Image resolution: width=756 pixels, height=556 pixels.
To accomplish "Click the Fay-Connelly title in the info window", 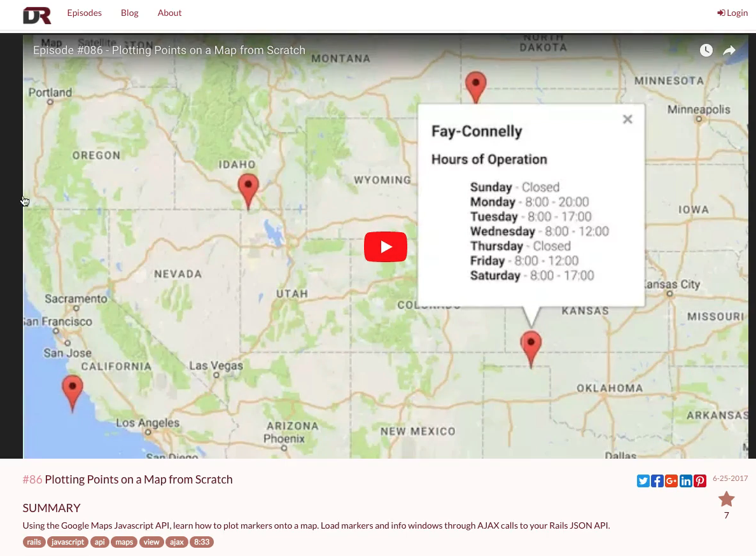I will click(x=477, y=131).
